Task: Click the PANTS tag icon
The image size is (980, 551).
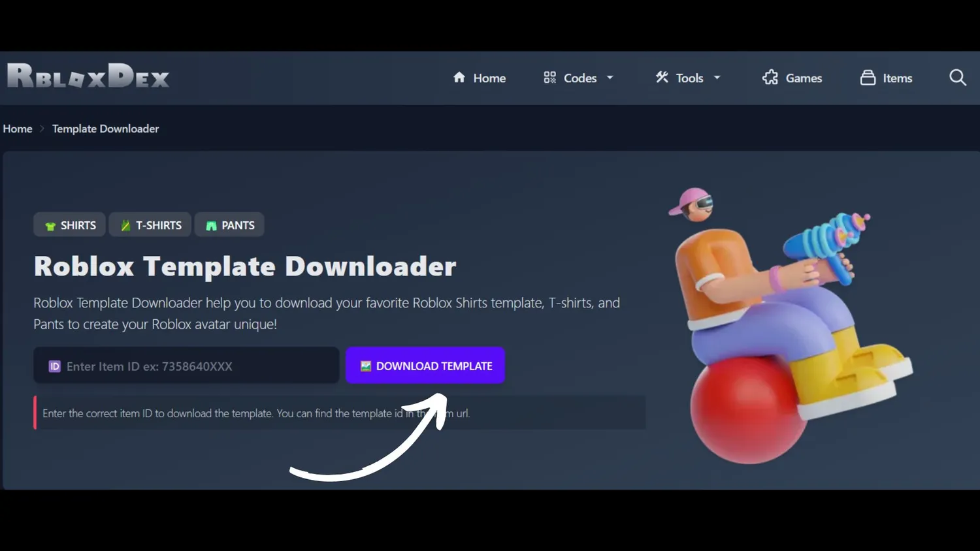Action: click(x=211, y=226)
